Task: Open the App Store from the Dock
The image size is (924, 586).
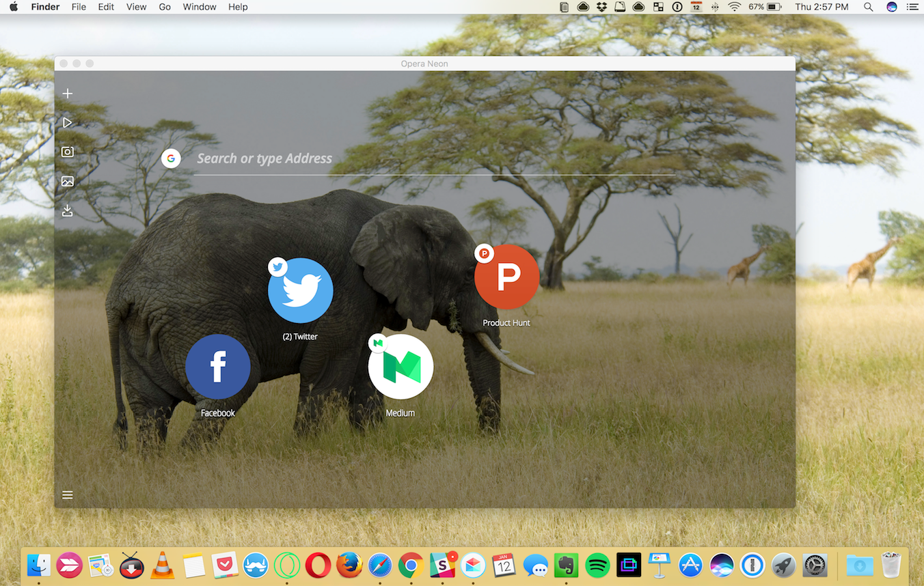Action: [690, 565]
